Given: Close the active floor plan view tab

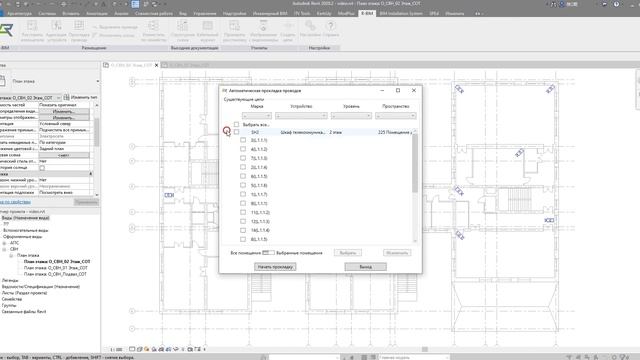Looking at the screenshot, I should pos(156,65).
